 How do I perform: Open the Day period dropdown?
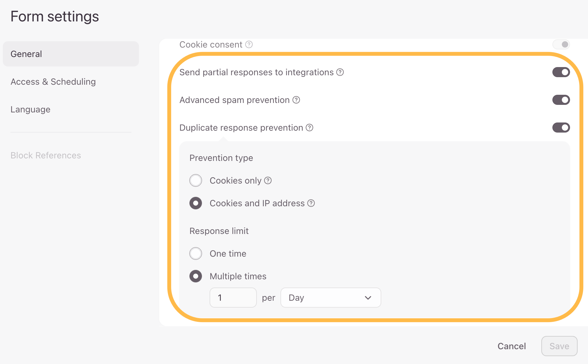331,298
